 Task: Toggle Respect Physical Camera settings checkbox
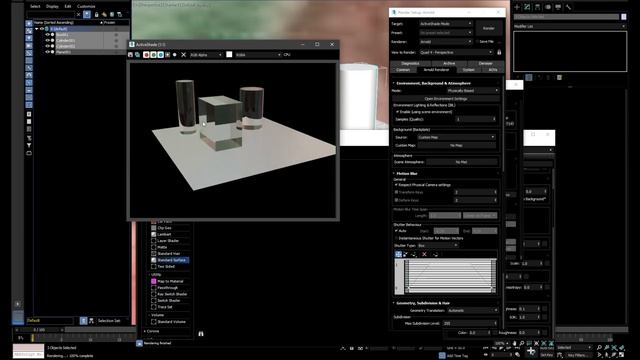coord(396,185)
